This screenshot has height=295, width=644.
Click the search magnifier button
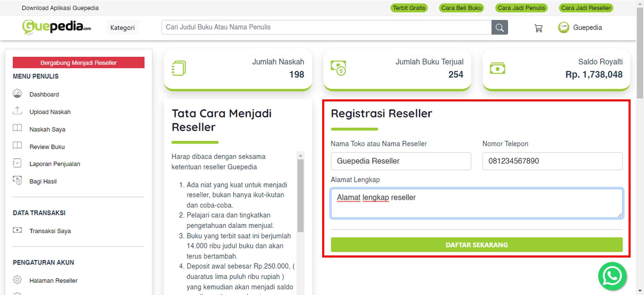pyautogui.click(x=499, y=28)
